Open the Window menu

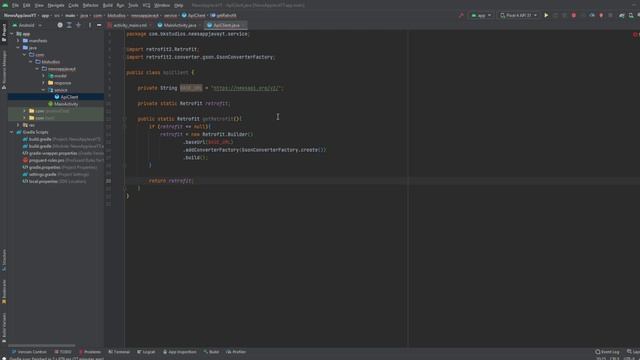point(162,5)
